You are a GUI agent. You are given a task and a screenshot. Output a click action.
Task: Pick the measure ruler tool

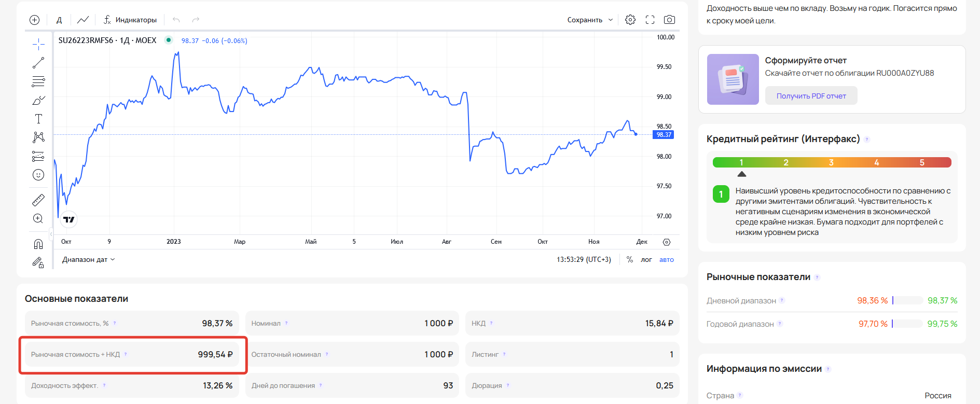click(x=38, y=200)
